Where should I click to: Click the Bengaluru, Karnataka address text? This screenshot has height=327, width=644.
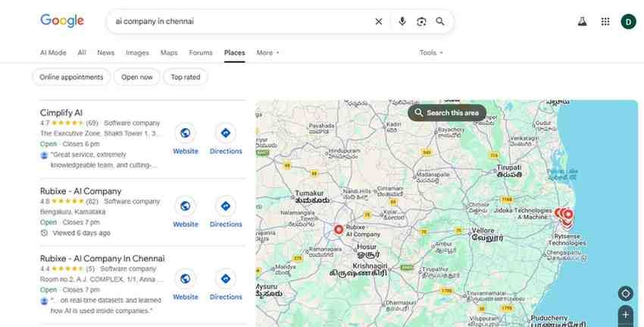coord(73,212)
